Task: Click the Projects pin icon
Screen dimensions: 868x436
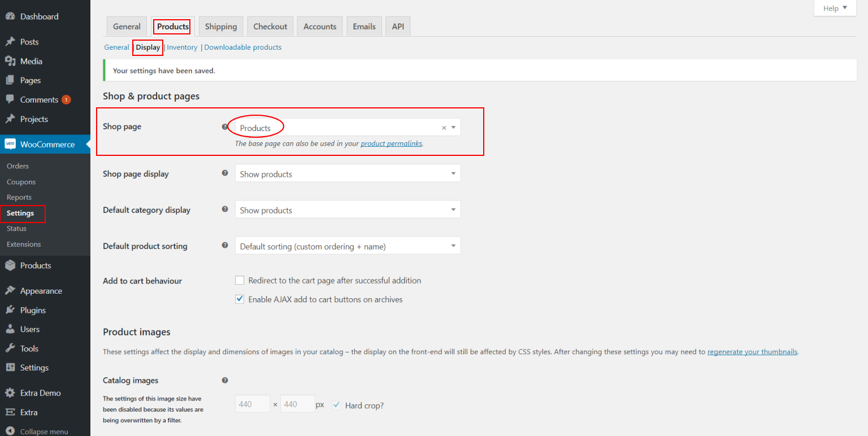Action: click(10, 119)
